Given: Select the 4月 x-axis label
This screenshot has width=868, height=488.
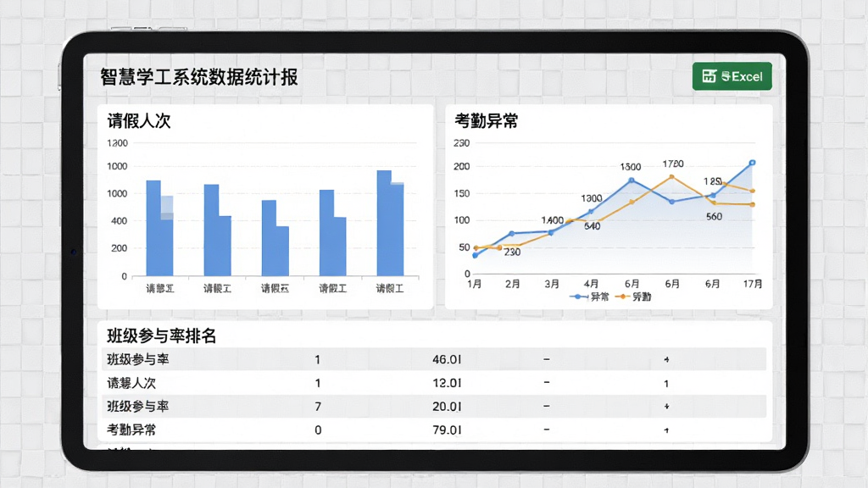Looking at the screenshot, I should click(591, 284).
